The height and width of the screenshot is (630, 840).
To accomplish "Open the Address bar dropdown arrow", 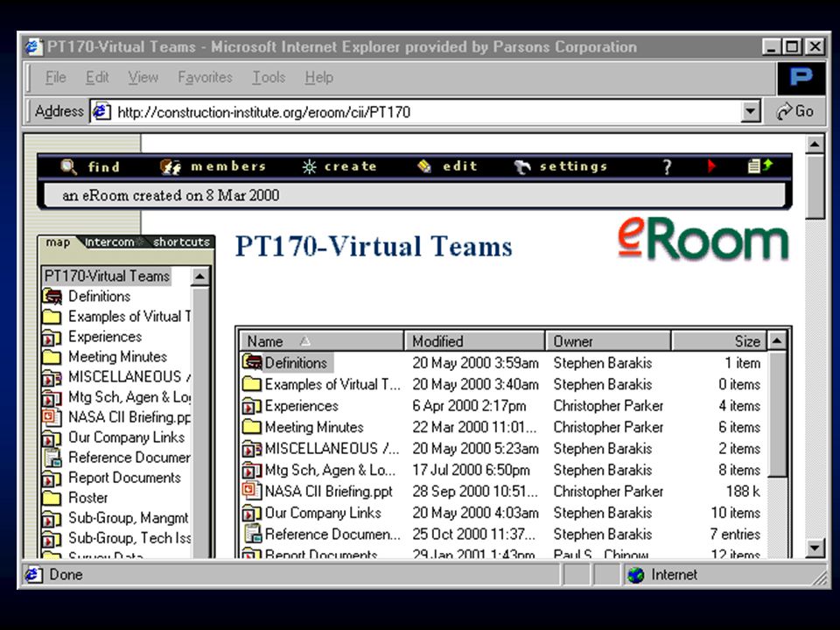I will coord(751,111).
